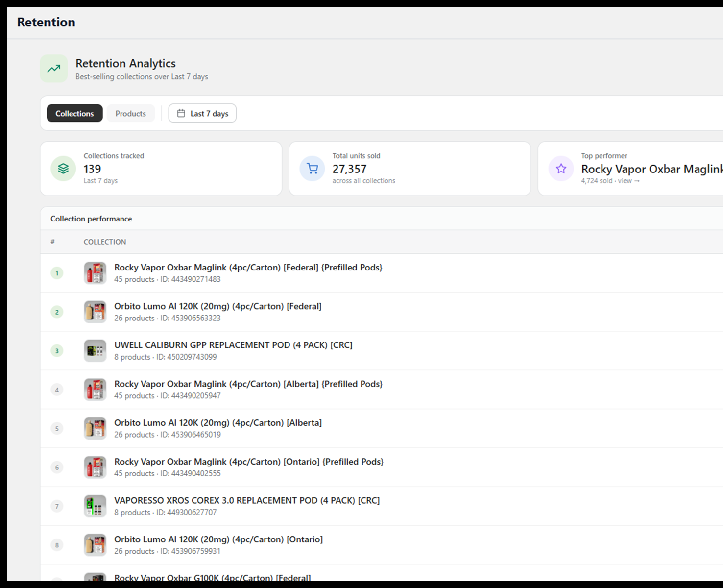This screenshot has width=723, height=588.
Task: Open Orbito Lumo AI 120K [Ontario] collection title
Action: (218, 539)
